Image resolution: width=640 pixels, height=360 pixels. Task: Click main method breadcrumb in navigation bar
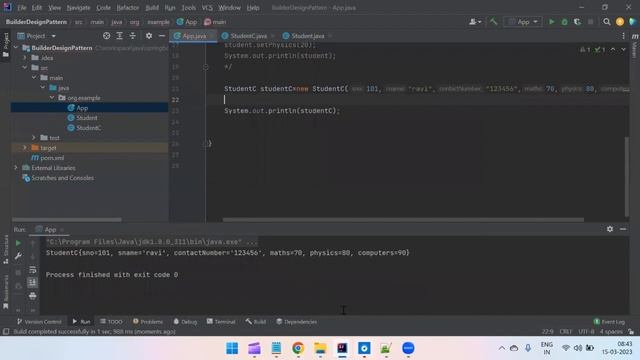coord(215,22)
